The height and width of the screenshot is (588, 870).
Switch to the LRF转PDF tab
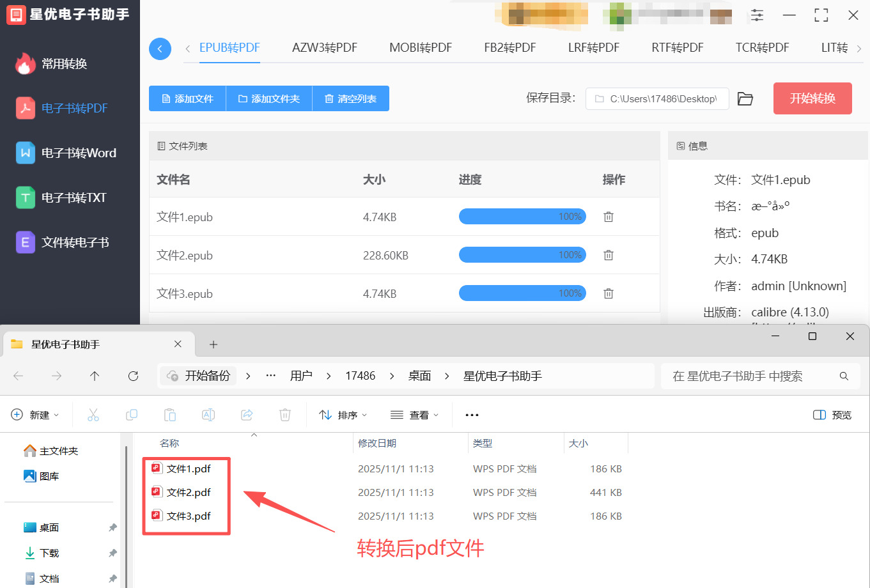(x=594, y=48)
